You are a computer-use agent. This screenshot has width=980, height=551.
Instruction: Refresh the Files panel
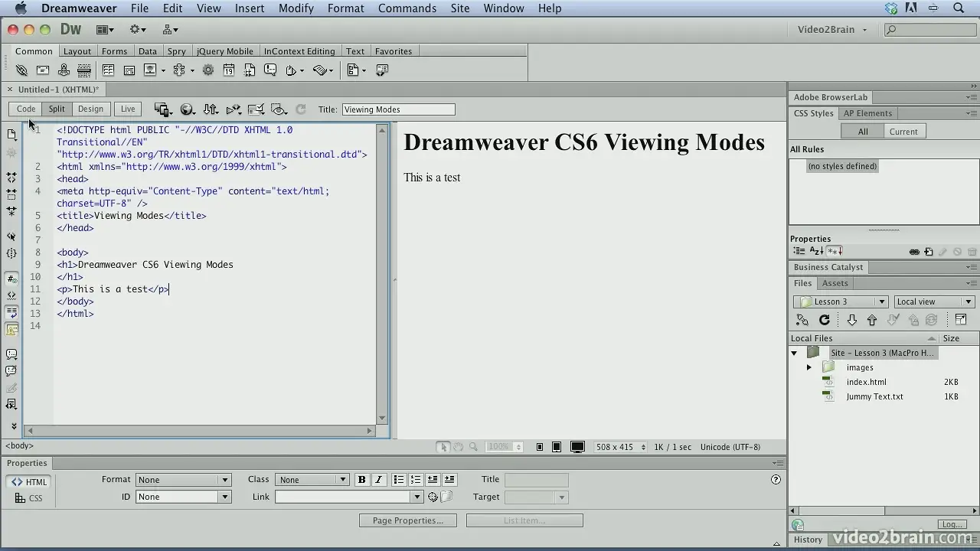click(x=825, y=320)
